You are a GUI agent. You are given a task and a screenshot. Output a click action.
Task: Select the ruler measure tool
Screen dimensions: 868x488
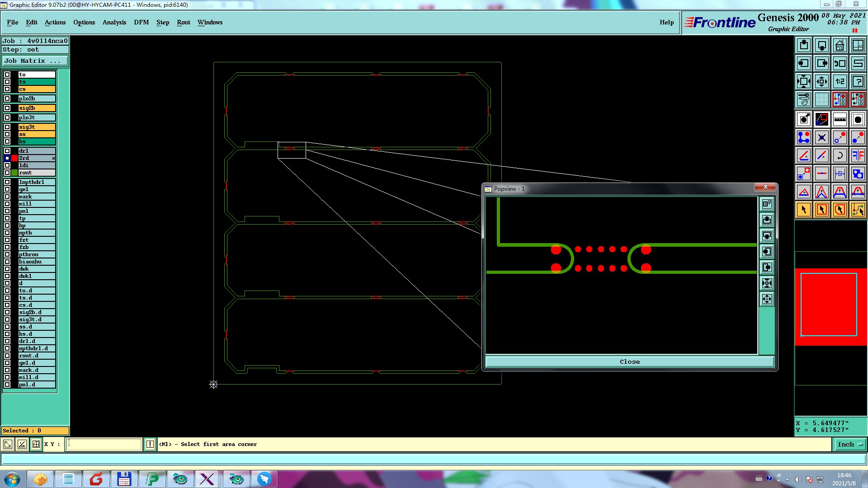(x=840, y=119)
